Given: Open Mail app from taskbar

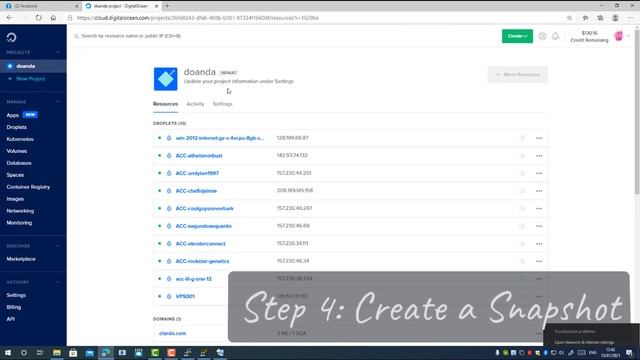Looking at the screenshot, I should click(89, 353).
